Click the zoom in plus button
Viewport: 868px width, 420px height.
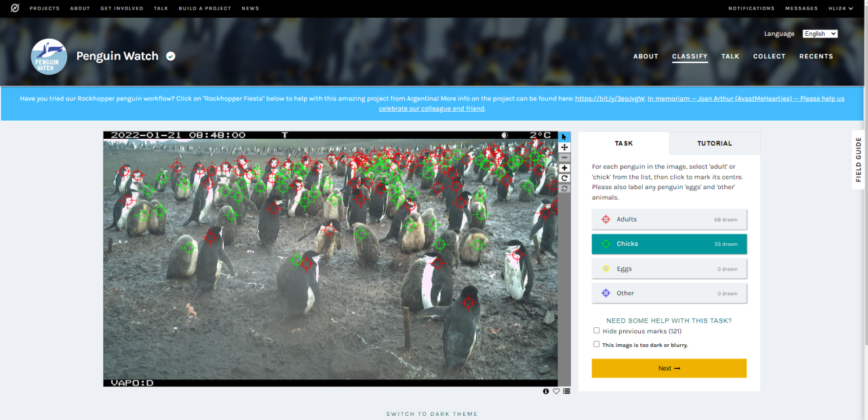[564, 168]
